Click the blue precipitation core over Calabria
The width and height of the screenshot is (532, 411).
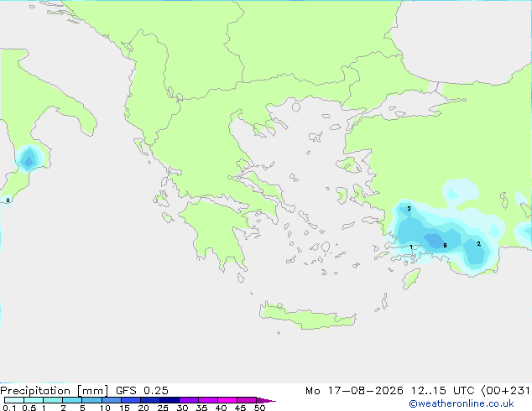29,161
